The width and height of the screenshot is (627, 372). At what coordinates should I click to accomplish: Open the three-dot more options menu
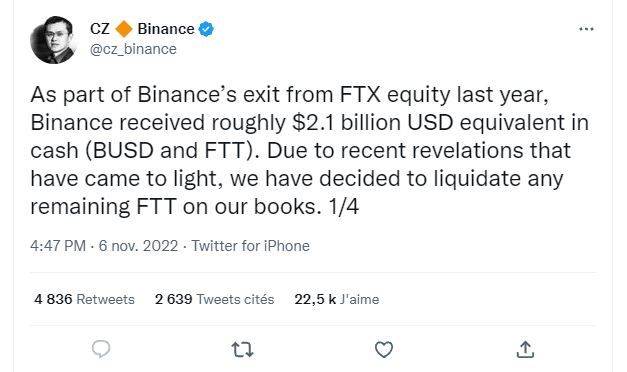(x=586, y=29)
